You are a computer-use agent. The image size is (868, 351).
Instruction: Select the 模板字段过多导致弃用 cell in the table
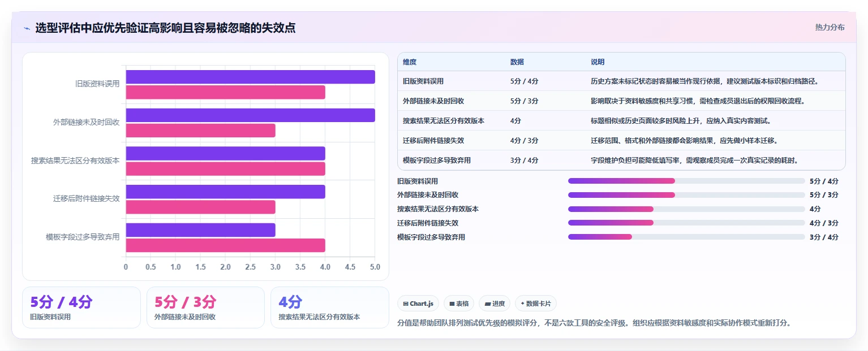coord(437,161)
